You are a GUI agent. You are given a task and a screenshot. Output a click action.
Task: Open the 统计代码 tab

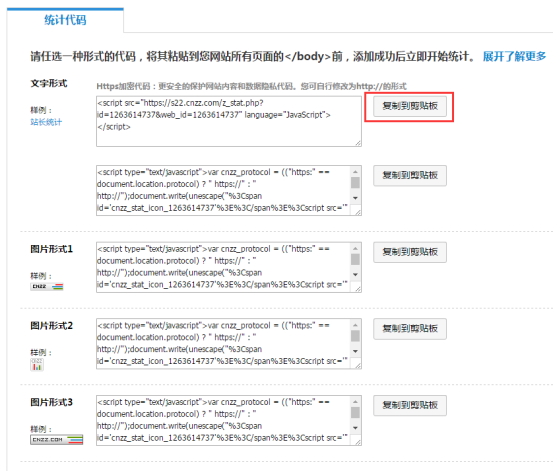tap(65, 20)
